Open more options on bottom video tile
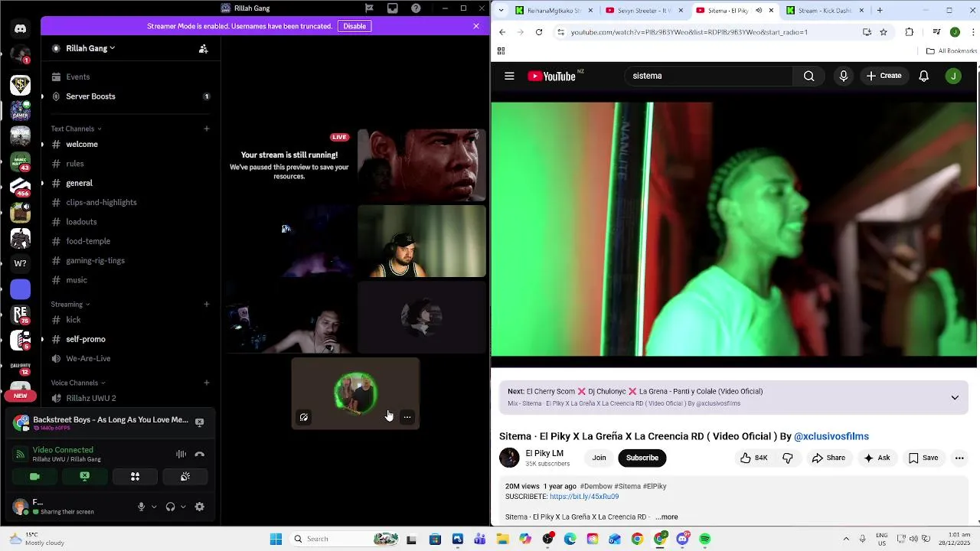The image size is (980, 551). pyautogui.click(x=407, y=417)
